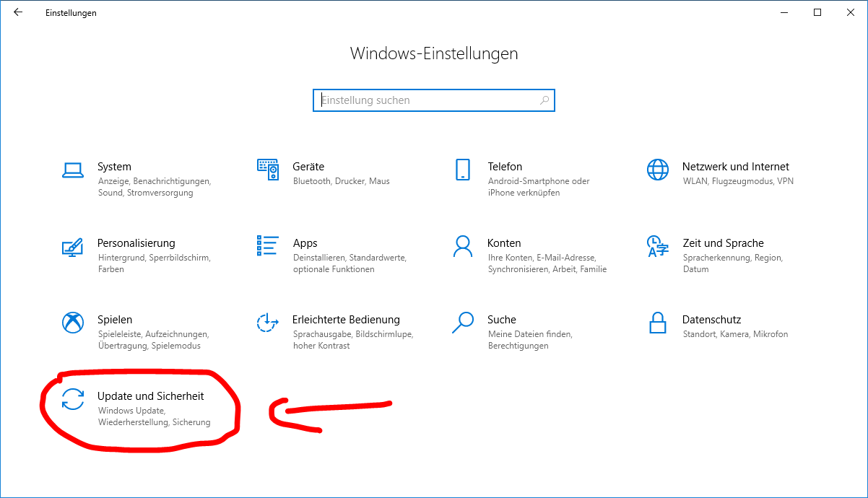Viewport: 868px width, 498px height.
Task: Open the Zeit und Sprache icon
Action: tap(658, 246)
